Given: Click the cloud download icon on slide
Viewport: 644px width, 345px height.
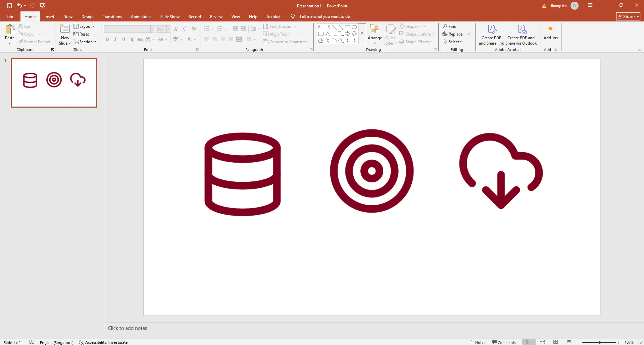Looking at the screenshot, I should tap(501, 171).
